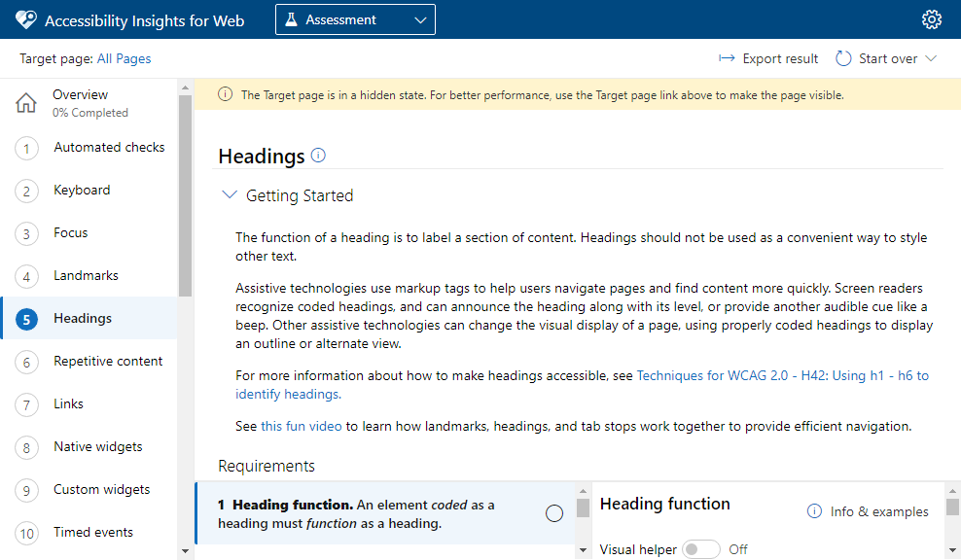Click the 'Headings' page title

pyautogui.click(x=262, y=157)
